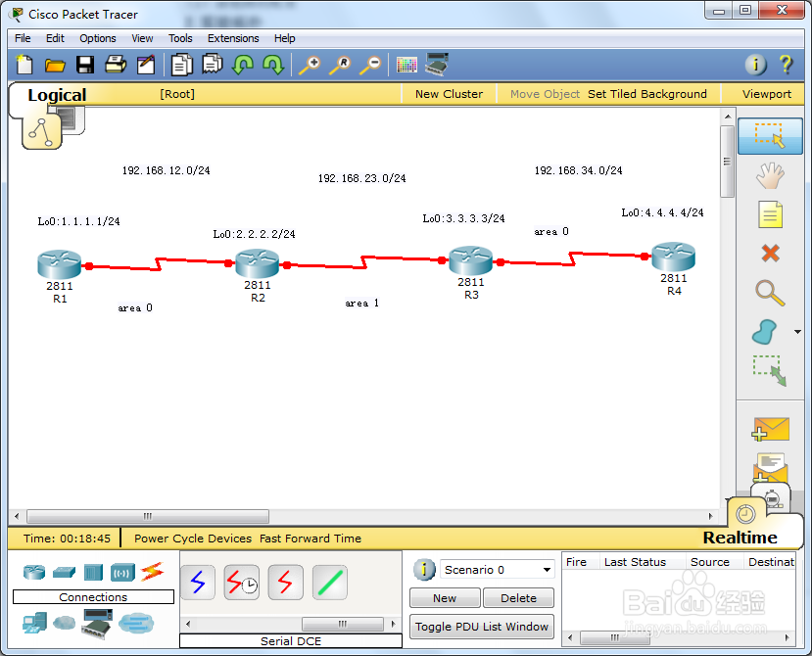Open the Options menu

point(97,38)
